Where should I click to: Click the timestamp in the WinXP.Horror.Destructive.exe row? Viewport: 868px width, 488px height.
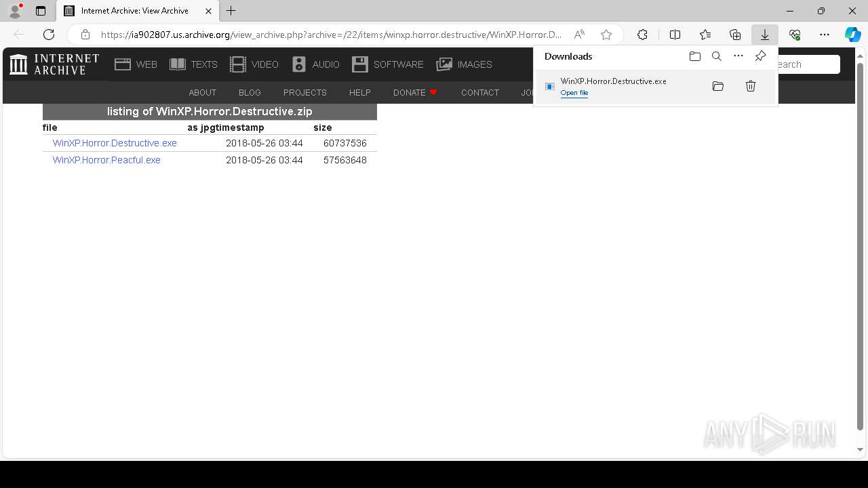(x=264, y=143)
